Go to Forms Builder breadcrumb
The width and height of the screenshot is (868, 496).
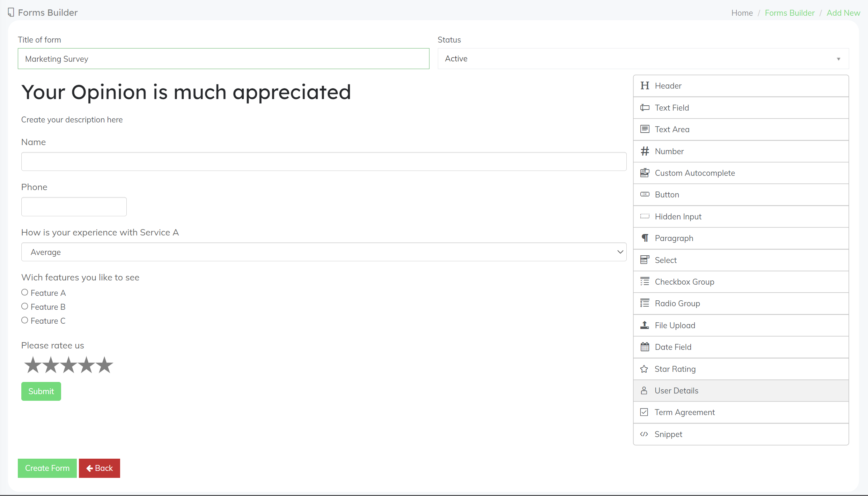point(789,13)
